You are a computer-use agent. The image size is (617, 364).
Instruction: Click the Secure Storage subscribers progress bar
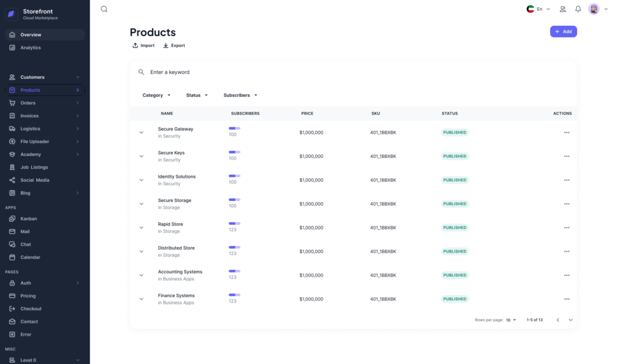point(234,199)
